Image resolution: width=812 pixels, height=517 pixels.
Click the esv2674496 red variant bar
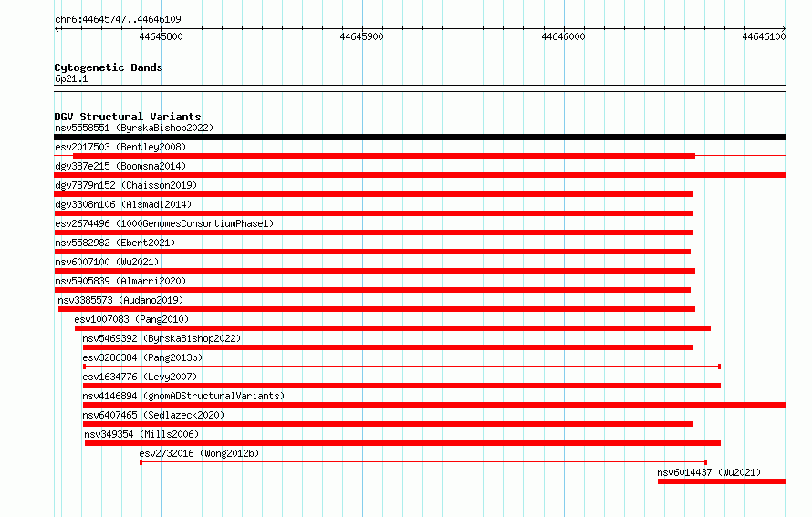click(373, 233)
